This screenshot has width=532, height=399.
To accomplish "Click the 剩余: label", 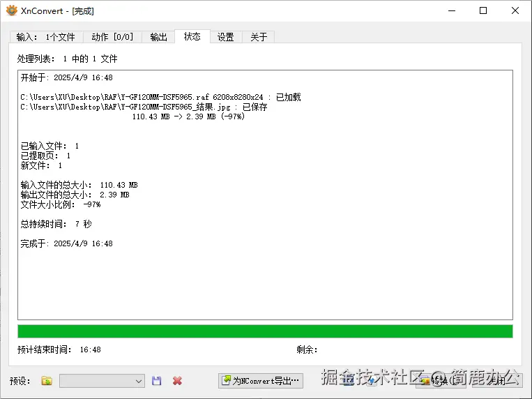I will pyautogui.click(x=307, y=349).
